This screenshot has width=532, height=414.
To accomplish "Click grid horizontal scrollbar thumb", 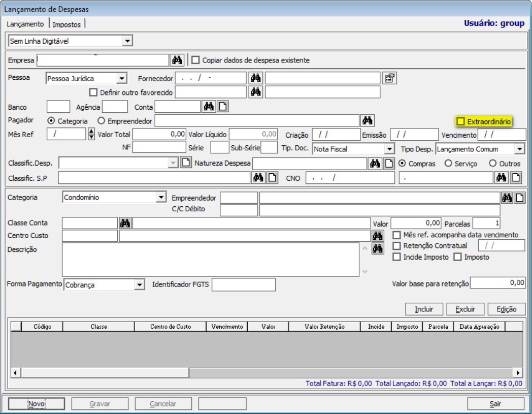I will click(x=105, y=372).
